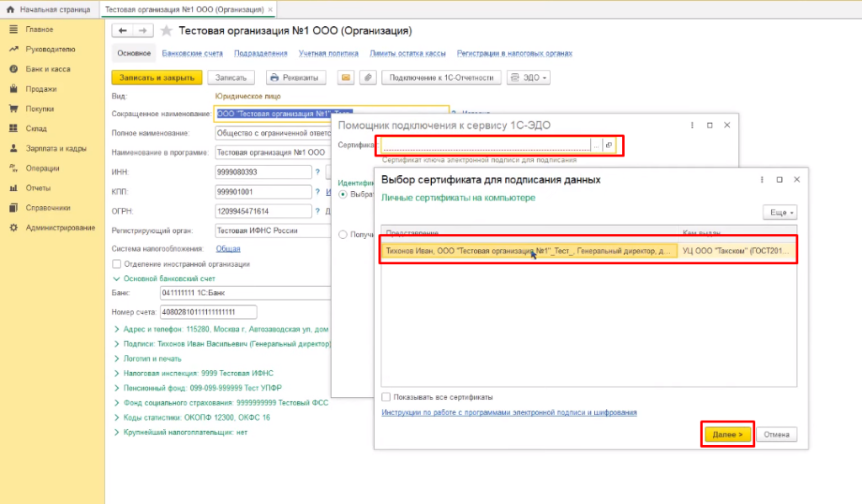Open the Руководителю sidebar section
The height and width of the screenshot is (504, 862).
coord(50,49)
